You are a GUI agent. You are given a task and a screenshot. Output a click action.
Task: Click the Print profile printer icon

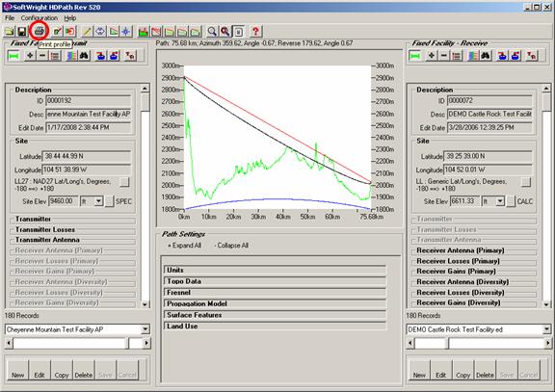pos(39,32)
